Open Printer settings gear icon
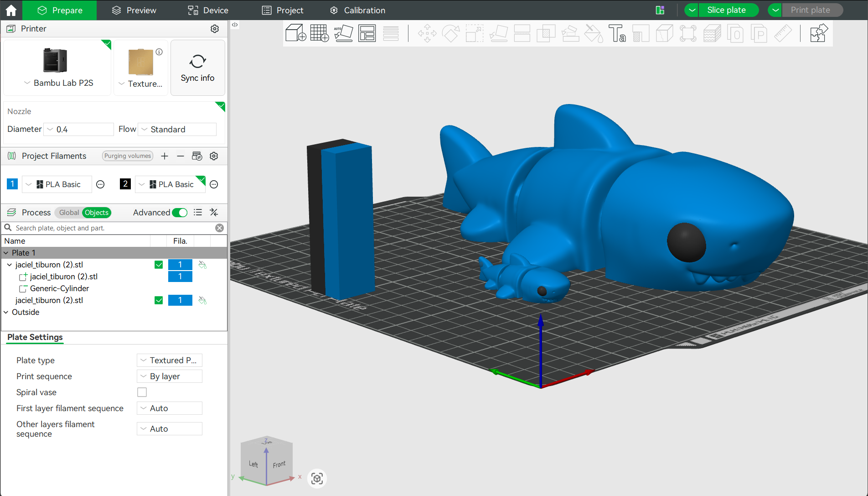 [215, 29]
